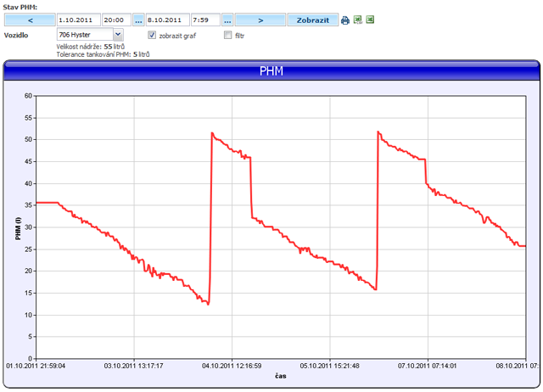Expand the Vozidlo dropdown showing 706 Hyster
The height and width of the screenshot is (392, 543).
(x=118, y=35)
